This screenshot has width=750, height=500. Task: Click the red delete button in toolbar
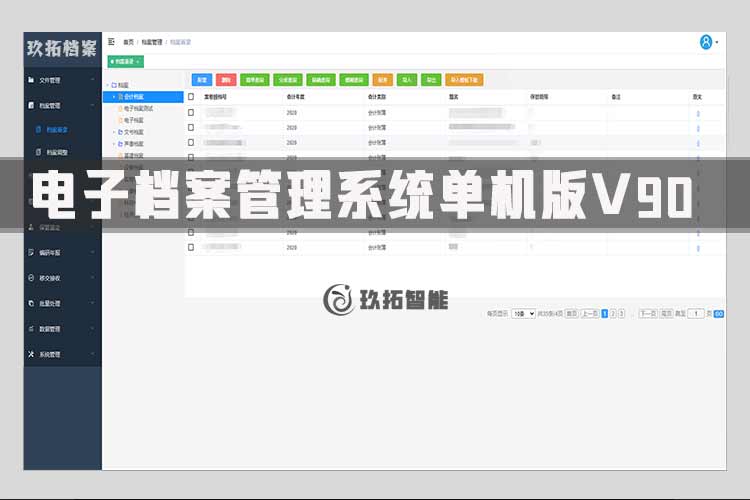pyautogui.click(x=226, y=80)
